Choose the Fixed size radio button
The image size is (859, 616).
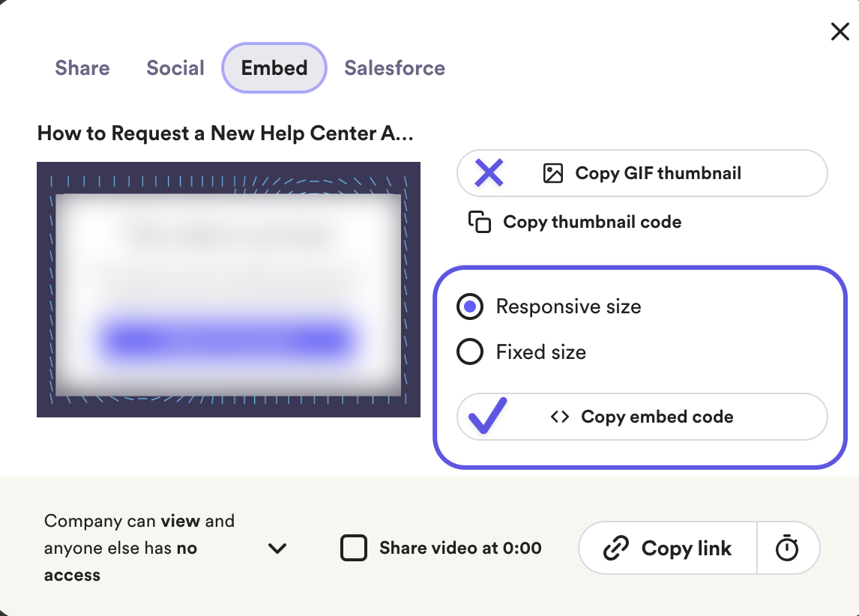(470, 352)
